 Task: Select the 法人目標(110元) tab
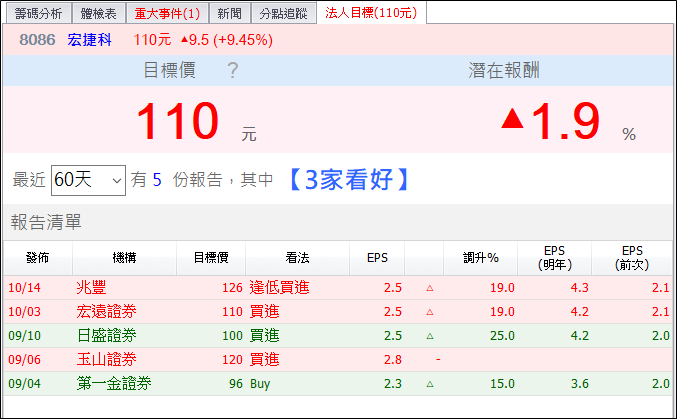click(371, 13)
